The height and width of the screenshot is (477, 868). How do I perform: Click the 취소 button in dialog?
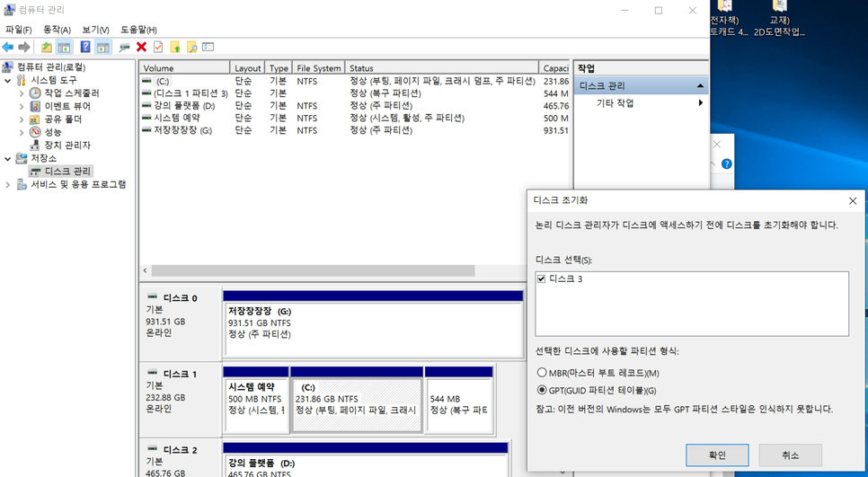point(791,455)
